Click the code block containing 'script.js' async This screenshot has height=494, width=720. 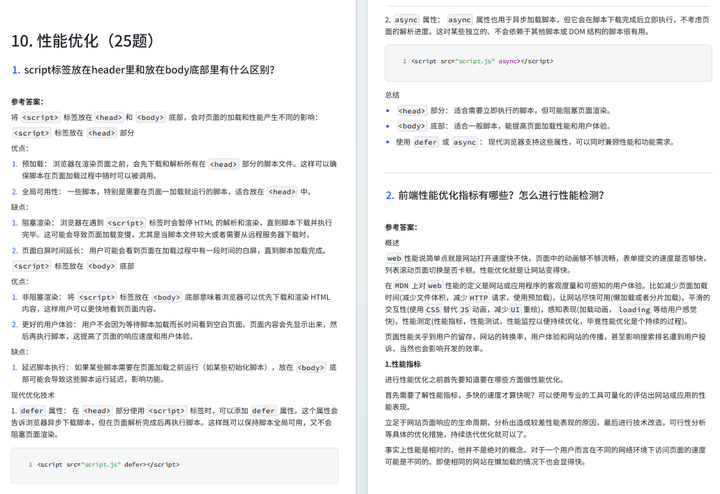click(x=548, y=62)
